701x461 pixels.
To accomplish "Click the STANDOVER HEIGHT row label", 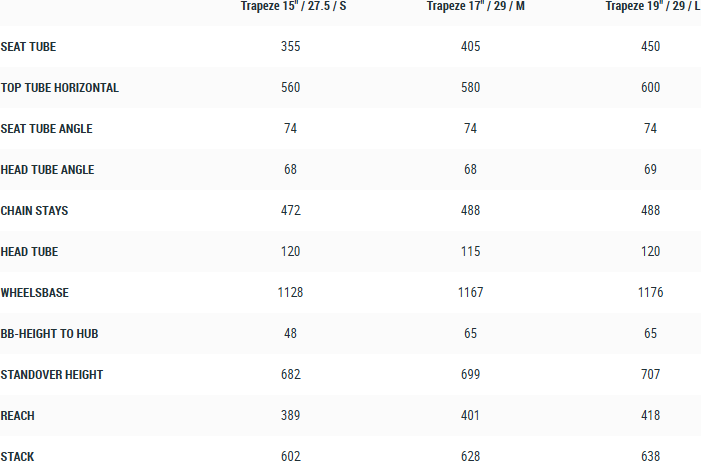I will coord(52,375).
